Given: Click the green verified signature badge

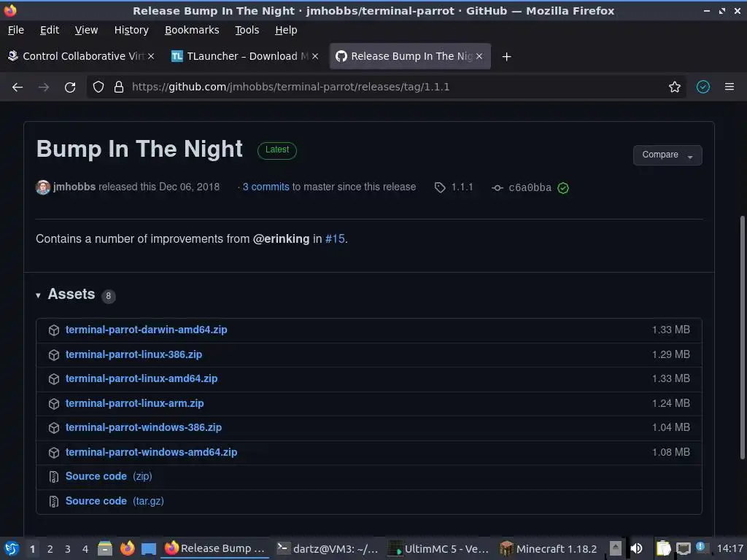Looking at the screenshot, I should 563,188.
